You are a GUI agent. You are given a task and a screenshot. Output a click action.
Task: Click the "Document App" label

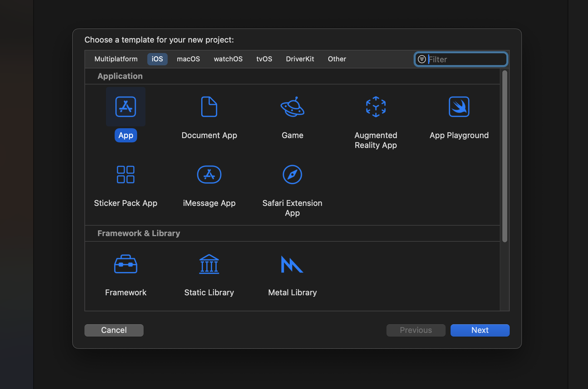[209, 135]
